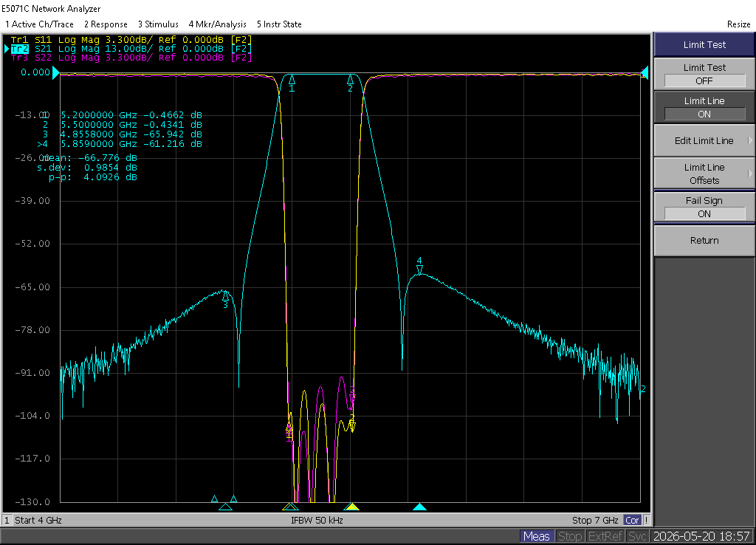
Task: Click the right reference position arrow at graph edge
Action: [x=645, y=73]
